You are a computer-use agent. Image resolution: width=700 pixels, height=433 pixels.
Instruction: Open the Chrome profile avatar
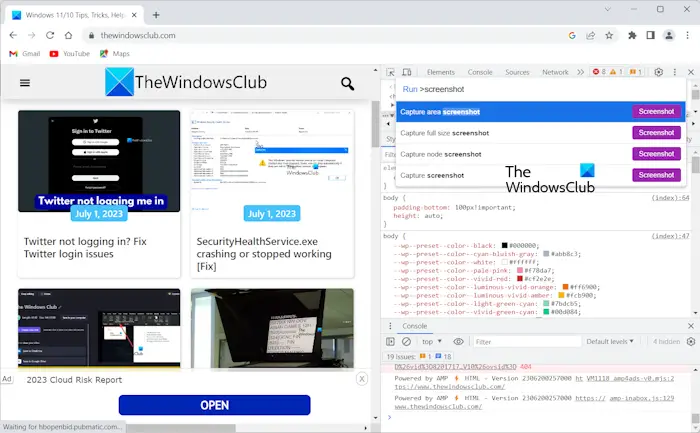coord(669,35)
